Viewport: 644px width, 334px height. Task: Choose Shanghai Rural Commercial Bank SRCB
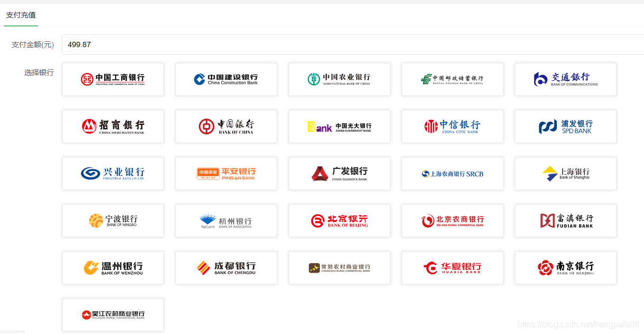point(453,174)
